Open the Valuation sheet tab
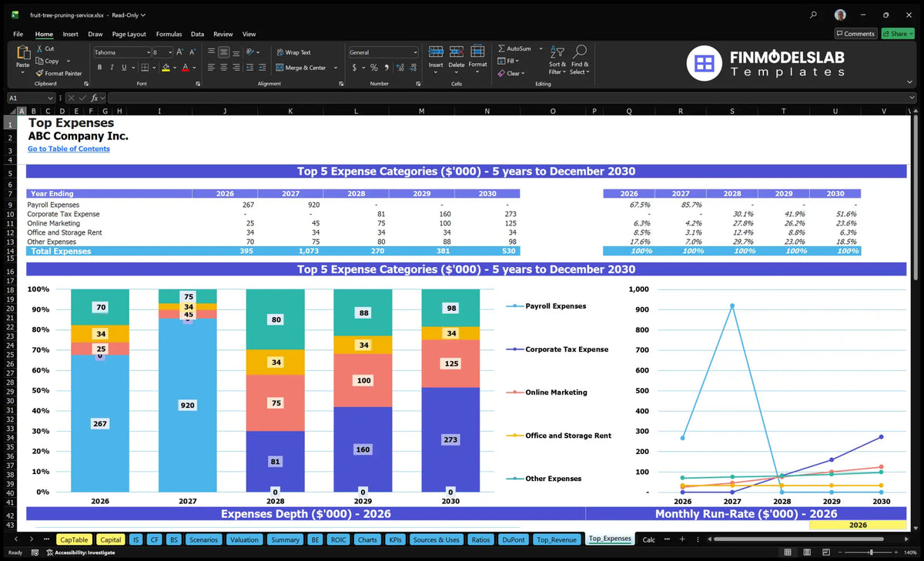Viewport: 924px width, 561px height. 245,539
